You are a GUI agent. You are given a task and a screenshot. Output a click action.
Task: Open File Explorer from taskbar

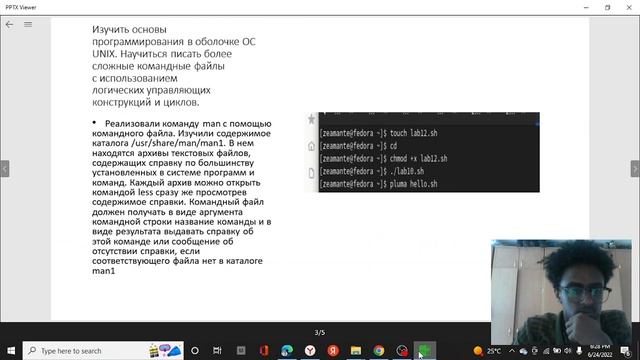pyautogui.click(x=356, y=351)
